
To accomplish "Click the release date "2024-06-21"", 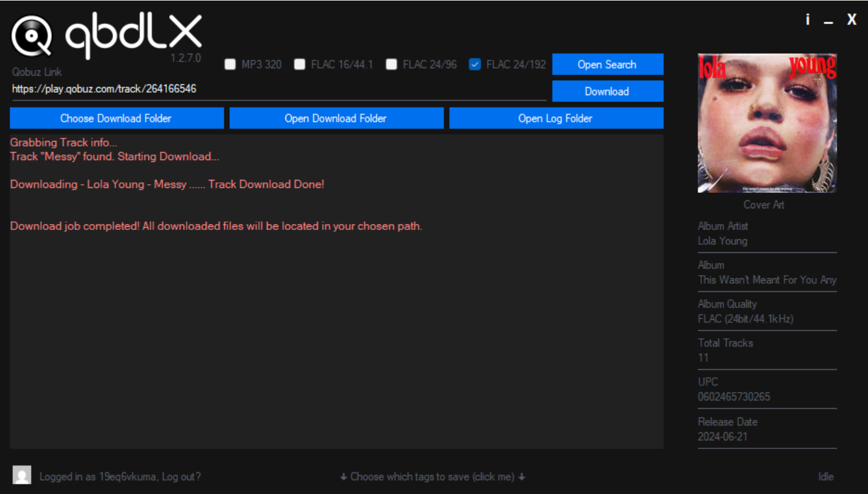I will click(x=722, y=437).
